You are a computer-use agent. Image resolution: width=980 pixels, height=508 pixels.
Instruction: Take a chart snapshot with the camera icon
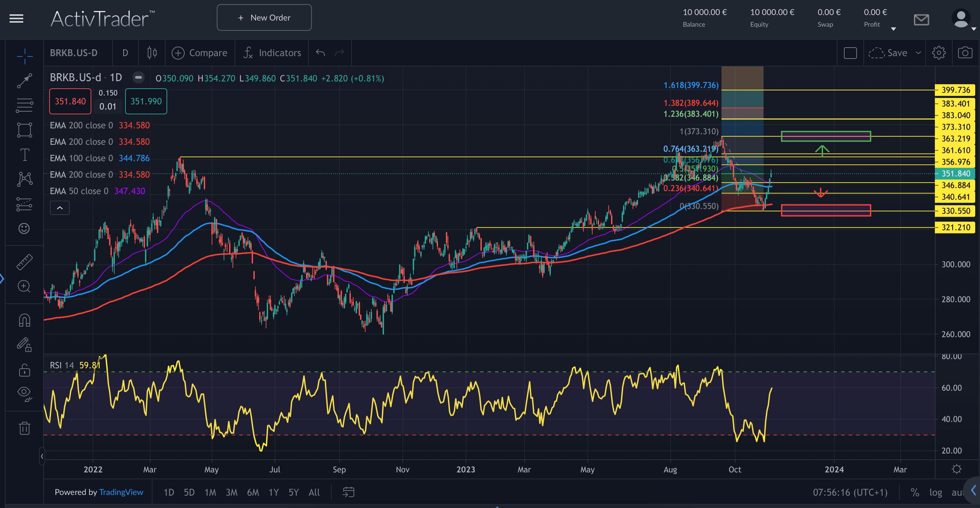(x=965, y=53)
